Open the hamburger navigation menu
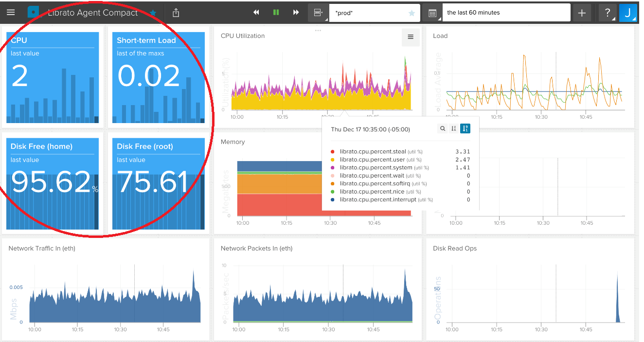 [x=11, y=13]
